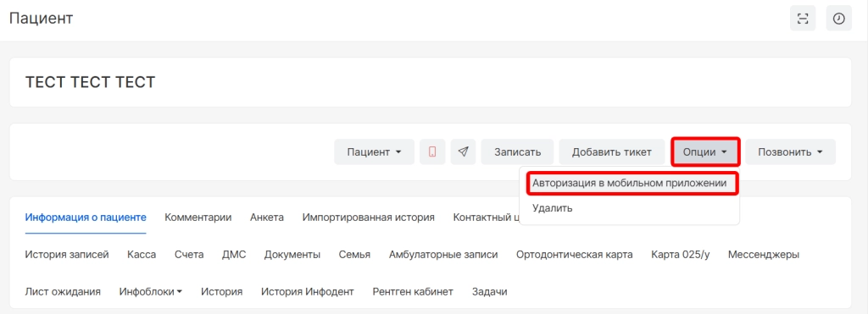Open the Карта 025/у tab
Image resolution: width=868 pixels, height=314 pixels.
pos(681,254)
